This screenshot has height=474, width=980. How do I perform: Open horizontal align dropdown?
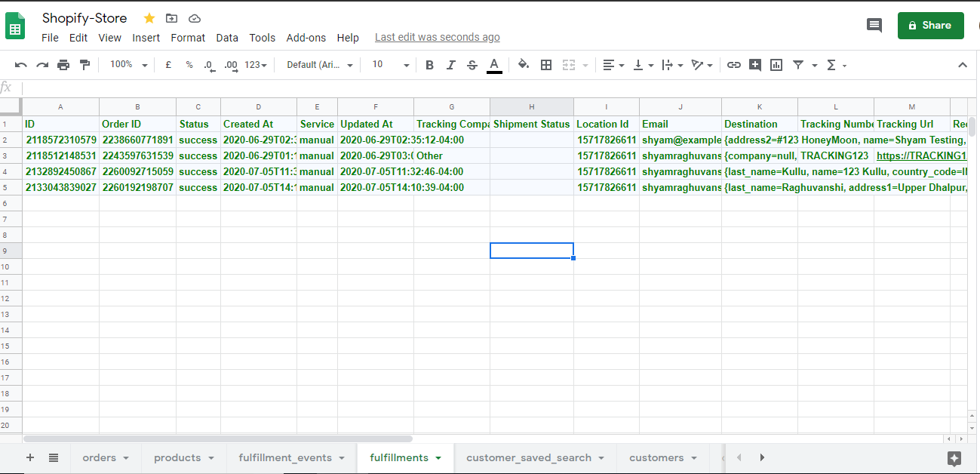click(614, 65)
